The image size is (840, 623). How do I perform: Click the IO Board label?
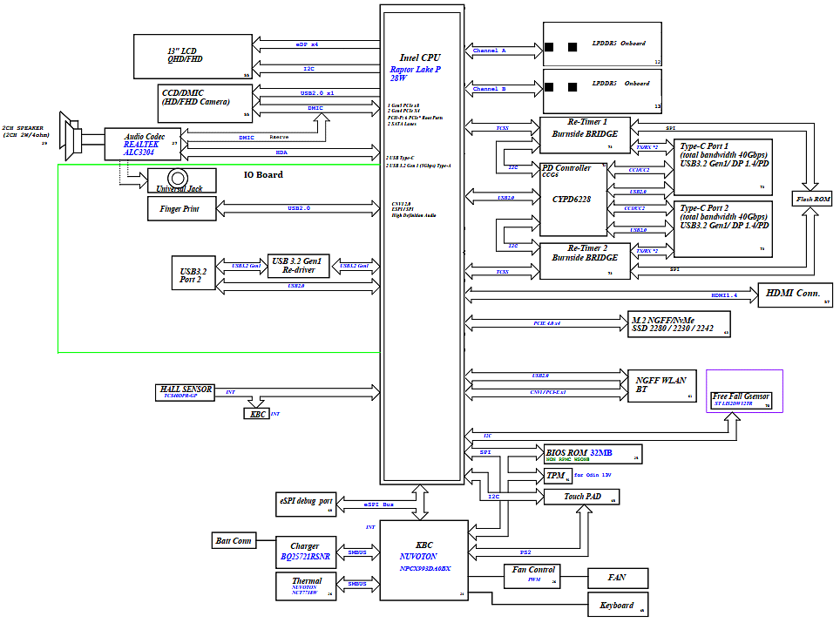263,174
